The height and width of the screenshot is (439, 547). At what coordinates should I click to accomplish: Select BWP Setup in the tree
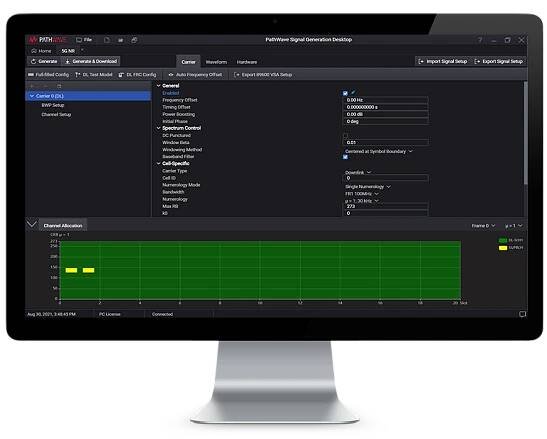[x=53, y=105]
